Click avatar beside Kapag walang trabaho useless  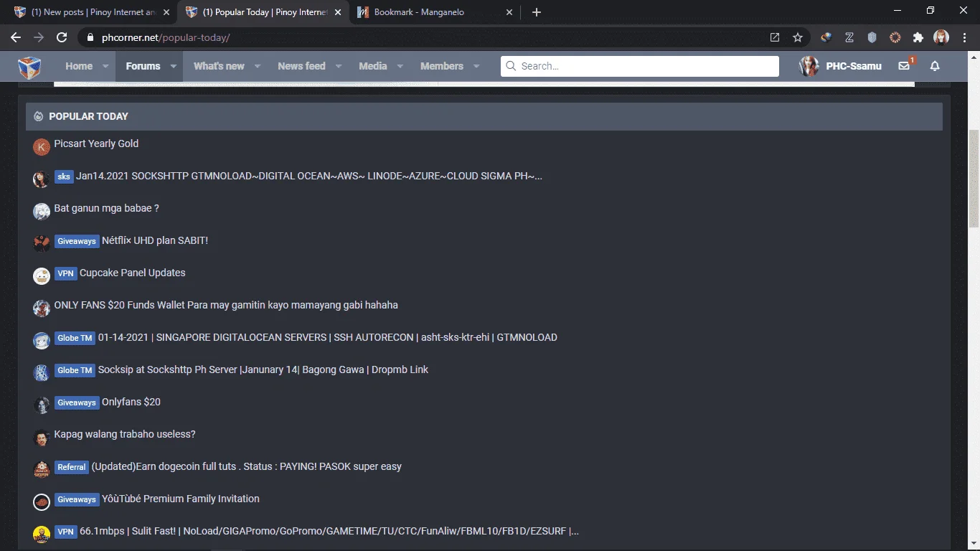pos(42,438)
